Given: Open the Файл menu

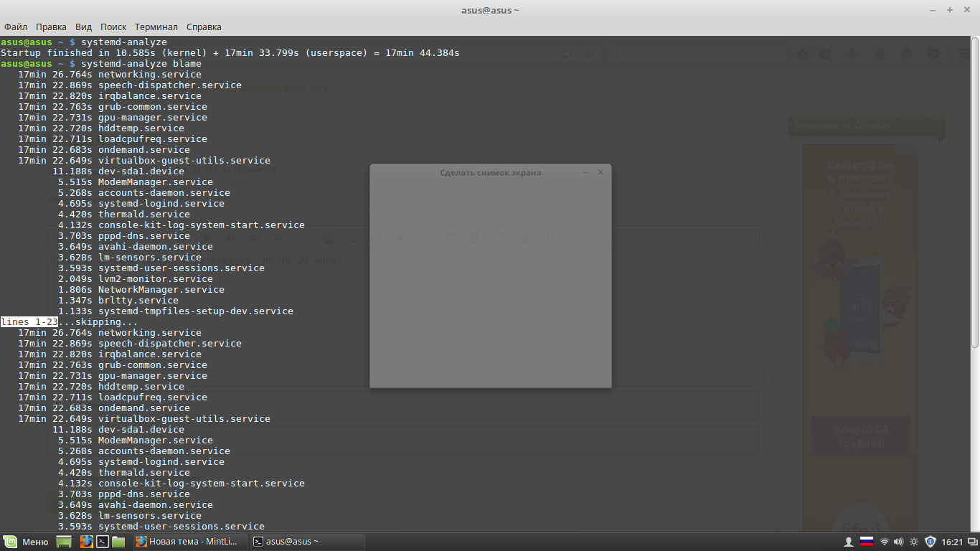Looking at the screenshot, I should (x=15, y=27).
